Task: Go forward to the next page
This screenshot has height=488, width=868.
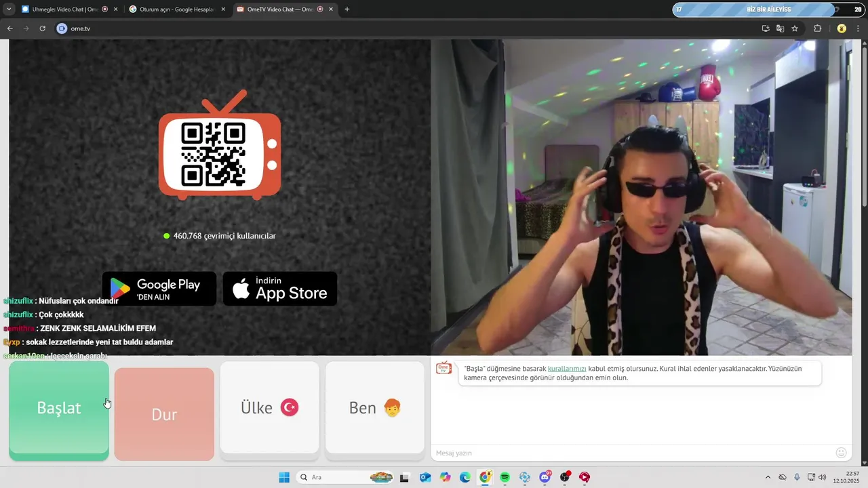Action: pos(26,28)
